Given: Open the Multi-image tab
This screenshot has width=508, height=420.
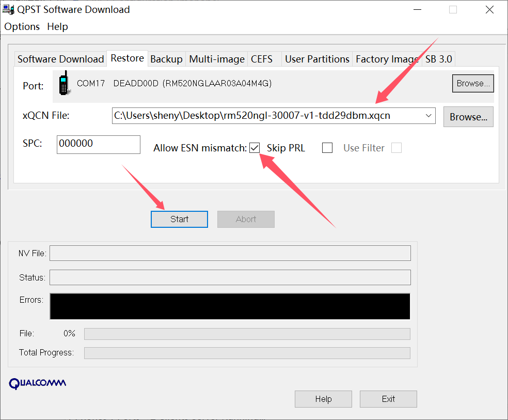Looking at the screenshot, I should 217,59.
